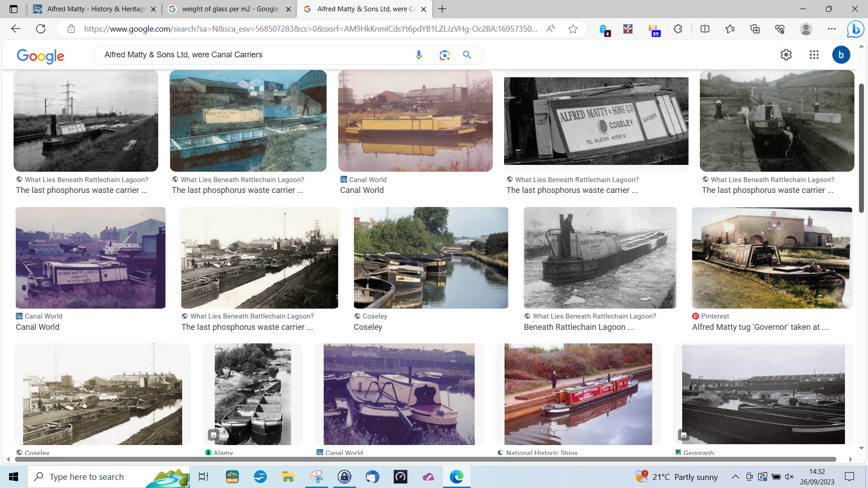Switch to weight of glass per m2 tab
Screen dimensions: 868x488
click(x=231, y=9)
